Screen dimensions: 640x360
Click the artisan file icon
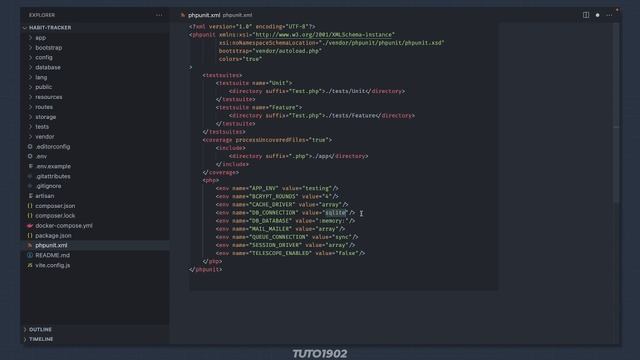30,196
